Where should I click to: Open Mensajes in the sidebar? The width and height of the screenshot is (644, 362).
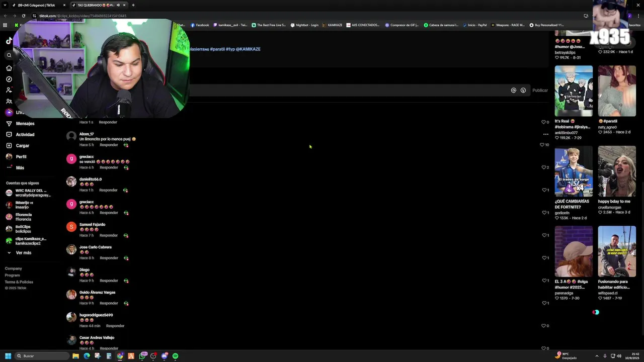pos(20,123)
